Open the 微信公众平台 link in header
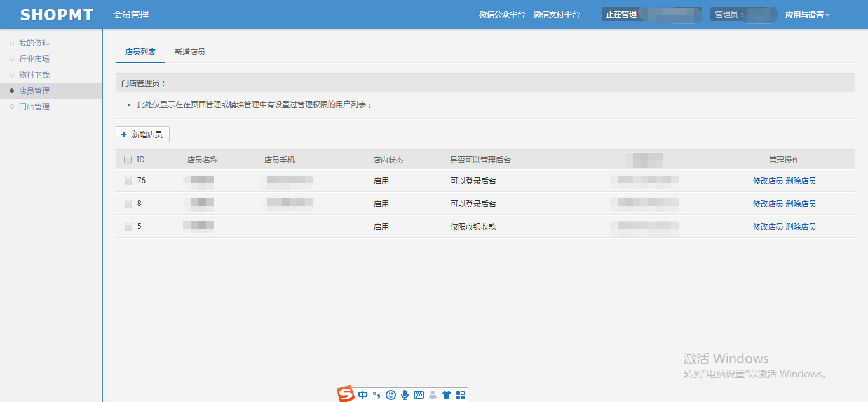The width and height of the screenshot is (868, 402). tap(501, 15)
